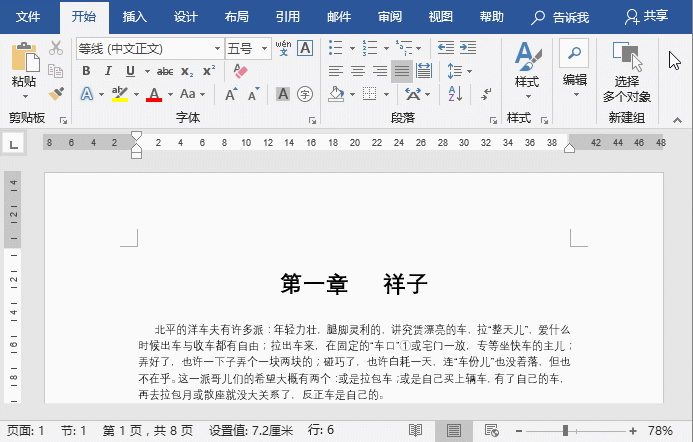Toggle Bold formatting
The height and width of the screenshot is (442, 693).
(x=86, y=71)
